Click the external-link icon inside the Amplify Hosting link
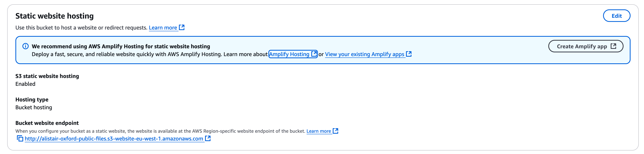 click(x=313, y=54)
